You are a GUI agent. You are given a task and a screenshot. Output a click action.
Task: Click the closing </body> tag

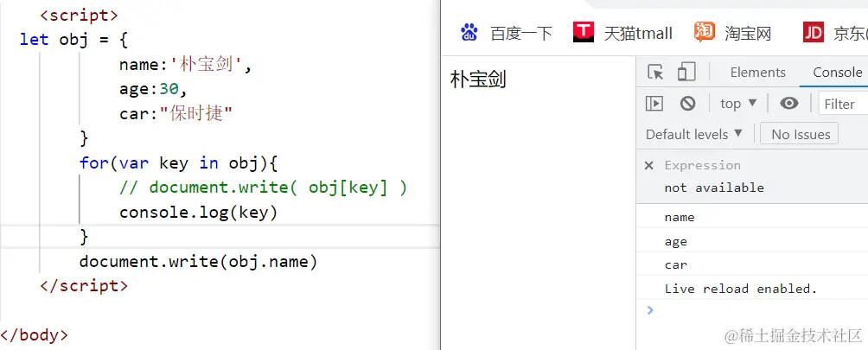point(35,335)
